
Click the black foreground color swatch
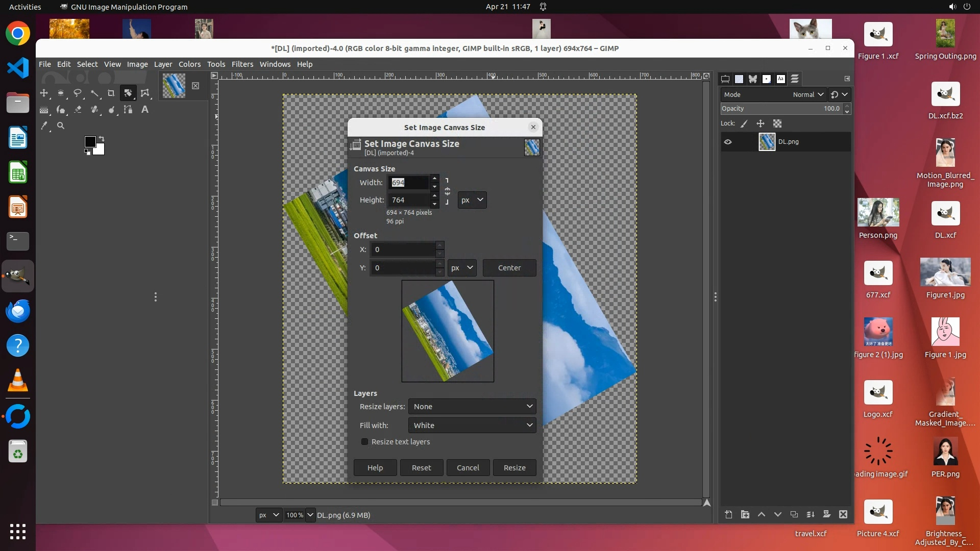(x=90, y=141)
